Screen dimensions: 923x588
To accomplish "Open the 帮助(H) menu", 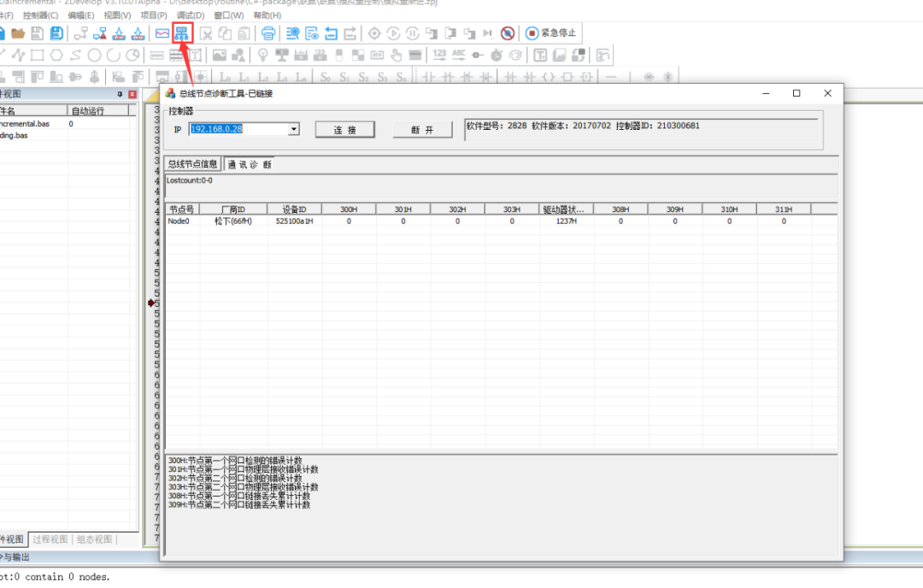I will (267, 15).
